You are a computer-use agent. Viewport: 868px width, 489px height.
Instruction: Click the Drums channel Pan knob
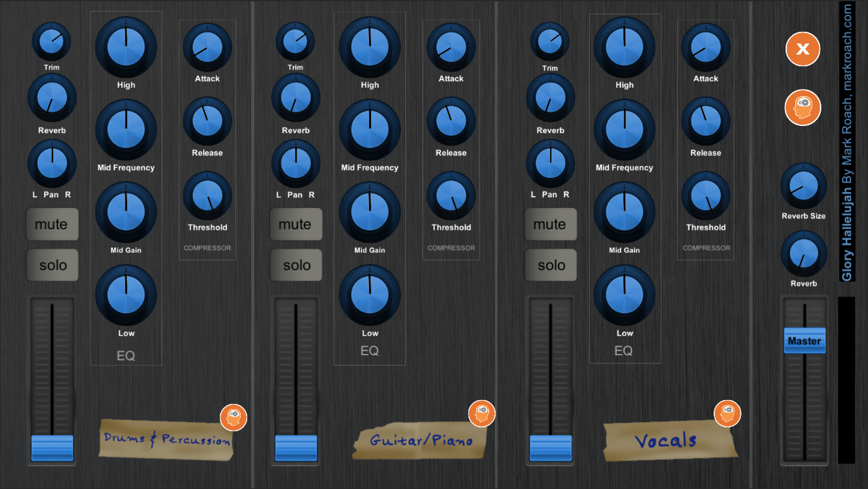pyautogui.click(x=52, y=164)
